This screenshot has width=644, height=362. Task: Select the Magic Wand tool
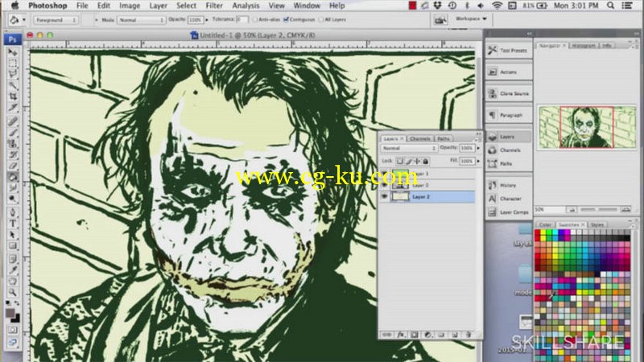click(x=13, y=85)
